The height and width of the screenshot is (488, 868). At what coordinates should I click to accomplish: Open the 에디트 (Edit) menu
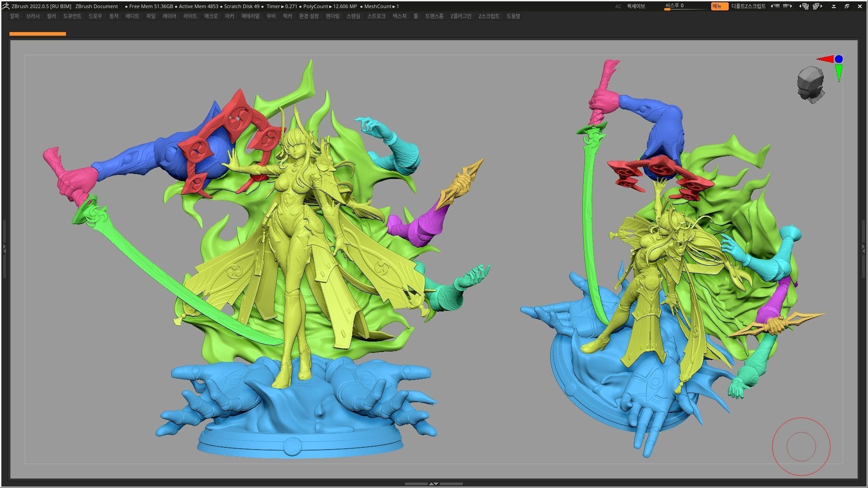(x=132, y=16)
